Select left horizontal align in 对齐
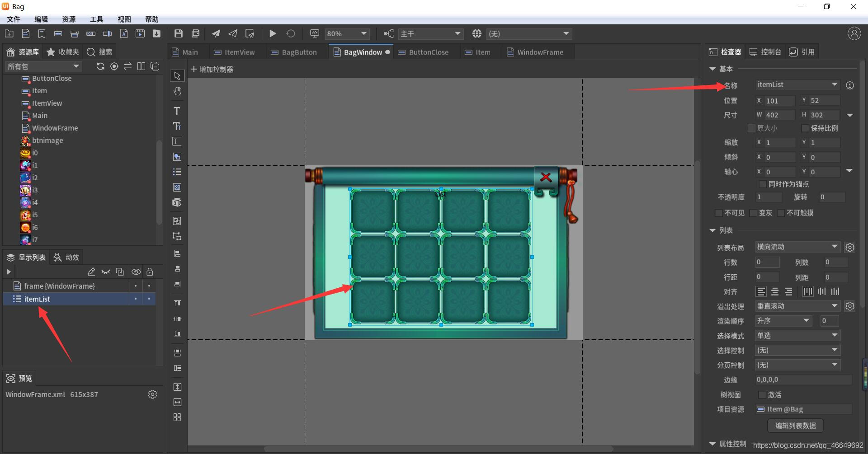The height and width of the screenshot is (454, 868). 761,291
